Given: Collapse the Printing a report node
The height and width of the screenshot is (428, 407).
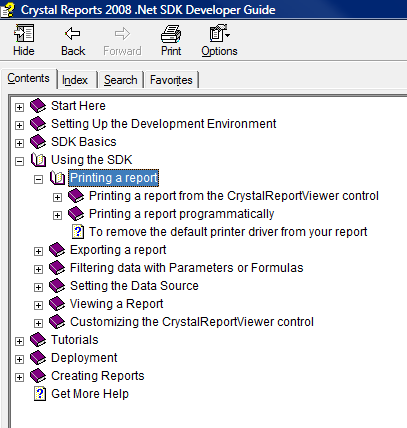Looking at the screenshot, I should pos(38,179).
